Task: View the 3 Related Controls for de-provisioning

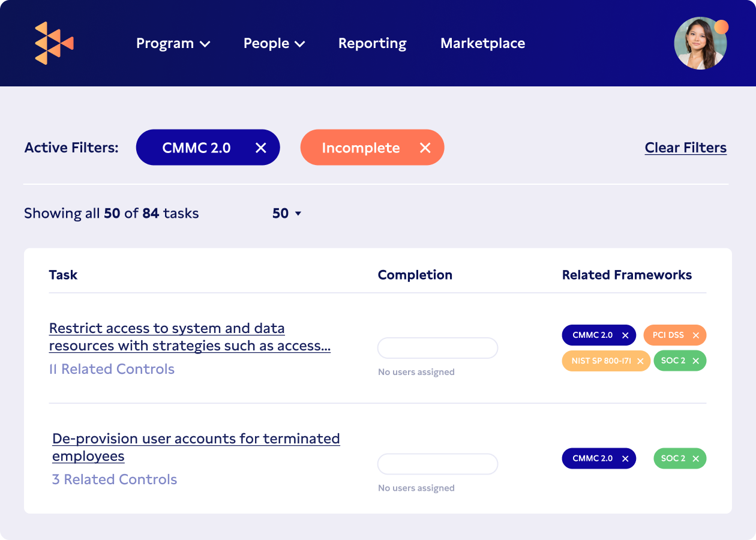Action: [115, 479]
